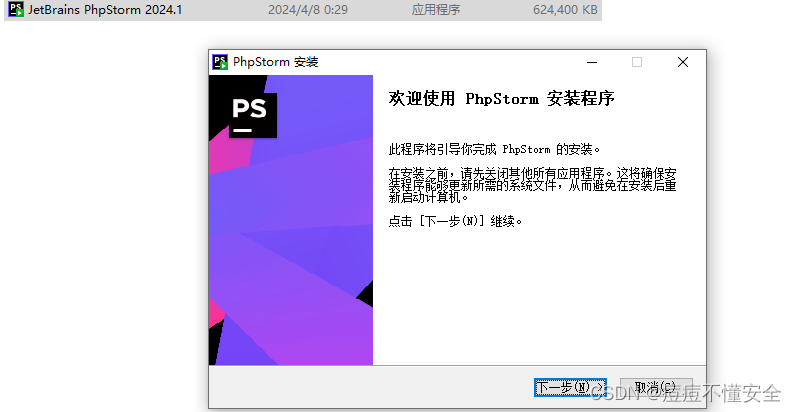
Task: Click text 点击 [下一步(N)] 继续
Action: (x=455, y=221)
